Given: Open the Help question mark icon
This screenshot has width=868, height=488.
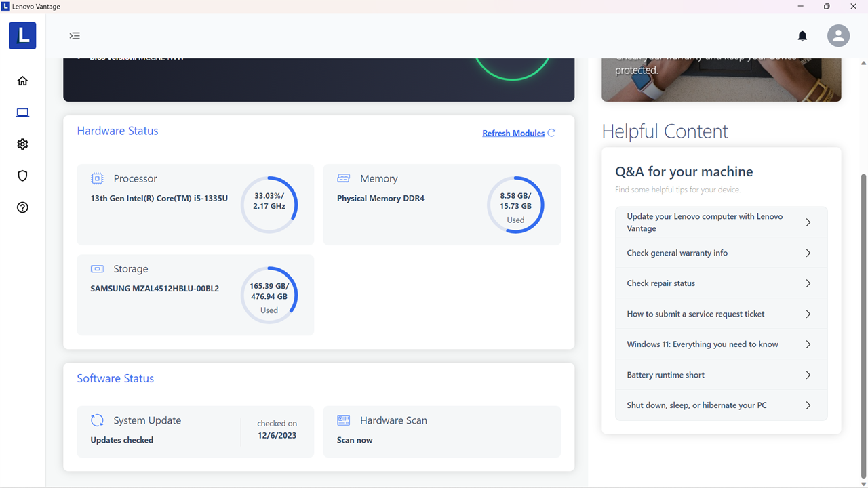Looking at the screenshot, I should [22, 208].
